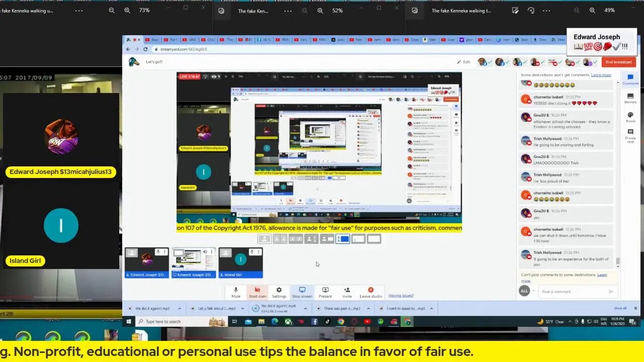Click rotate icon in the 49% Photos window
The width and height of the screenshot is (644, 362).
coord(531,11)
